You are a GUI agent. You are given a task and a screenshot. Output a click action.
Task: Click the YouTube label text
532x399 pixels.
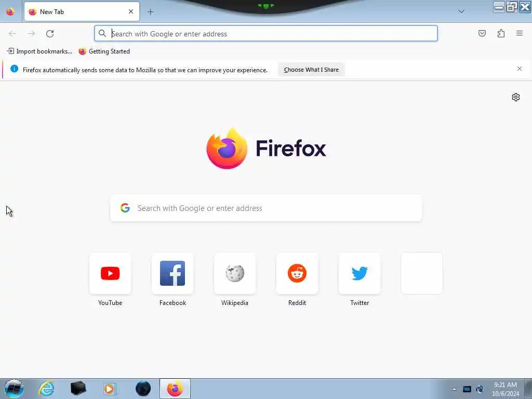110,303
